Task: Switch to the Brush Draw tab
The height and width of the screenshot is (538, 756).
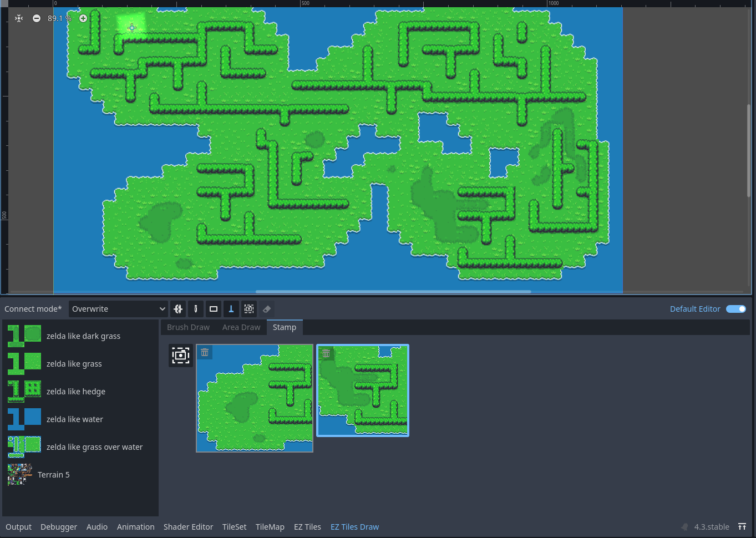Action: coord(188,327)
